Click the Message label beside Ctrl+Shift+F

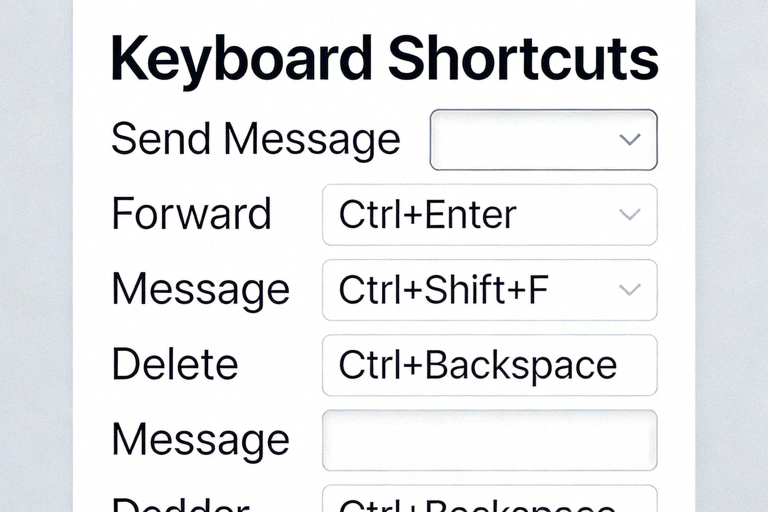(x=200, y=290)
